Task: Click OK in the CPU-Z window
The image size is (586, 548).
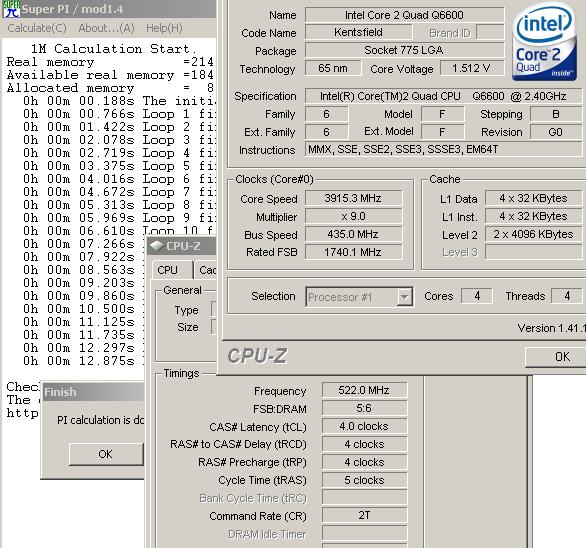Action: tap(555, 357)
